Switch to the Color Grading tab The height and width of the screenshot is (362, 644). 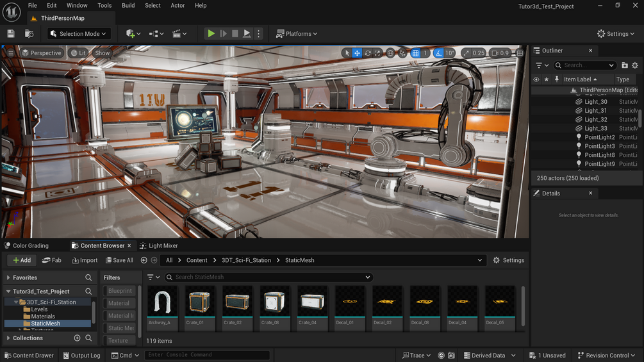27,245
